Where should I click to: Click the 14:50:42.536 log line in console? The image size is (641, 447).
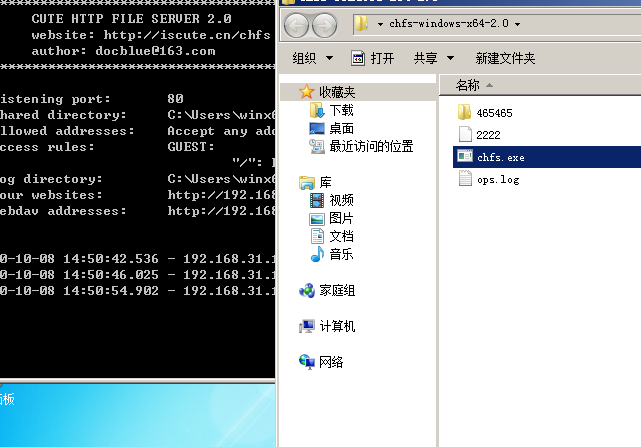pyautogui.click(x=137, y=259)
